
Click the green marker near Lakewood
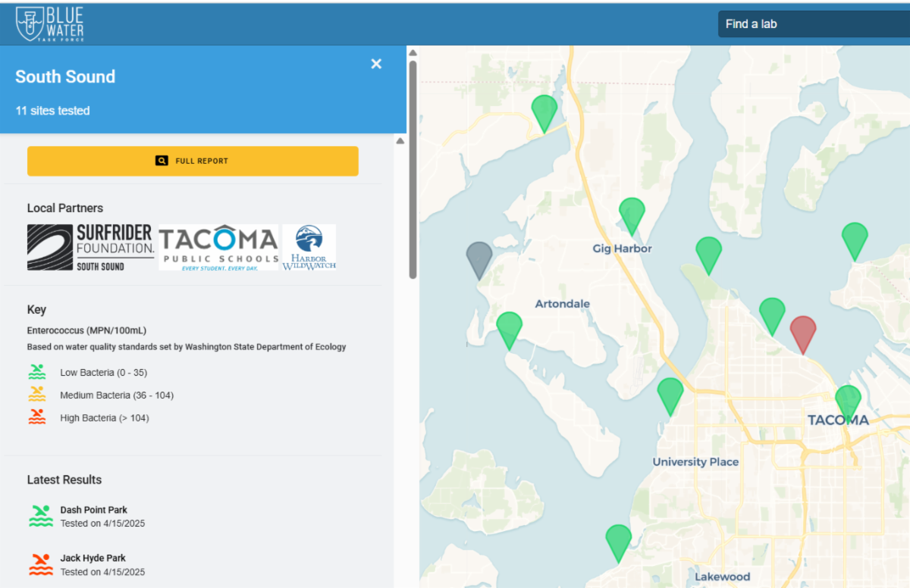point(619,540)
